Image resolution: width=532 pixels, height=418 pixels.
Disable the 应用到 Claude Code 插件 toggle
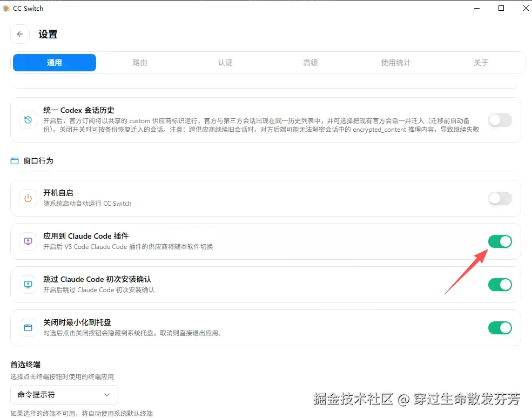[500, 241]
